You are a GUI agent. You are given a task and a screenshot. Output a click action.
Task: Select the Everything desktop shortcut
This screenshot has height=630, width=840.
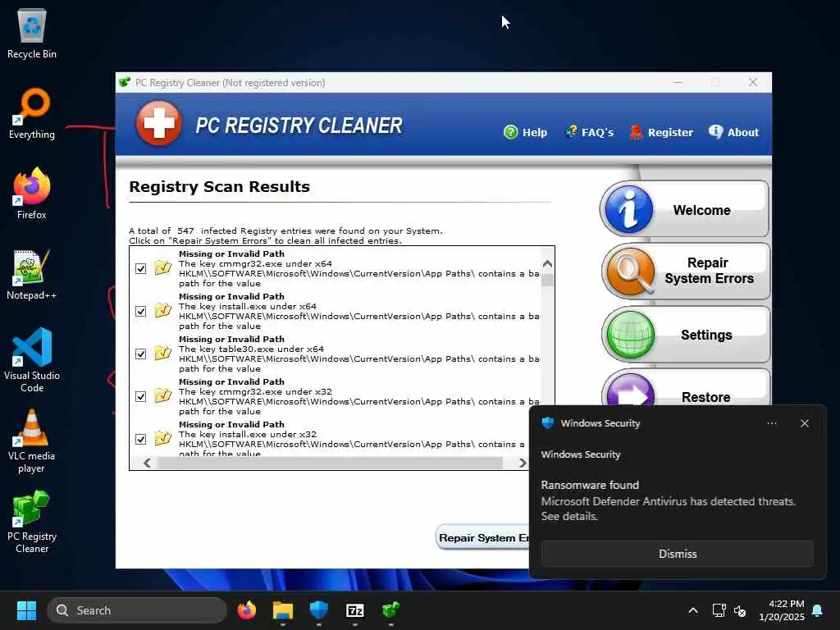(x=32, y=114)
